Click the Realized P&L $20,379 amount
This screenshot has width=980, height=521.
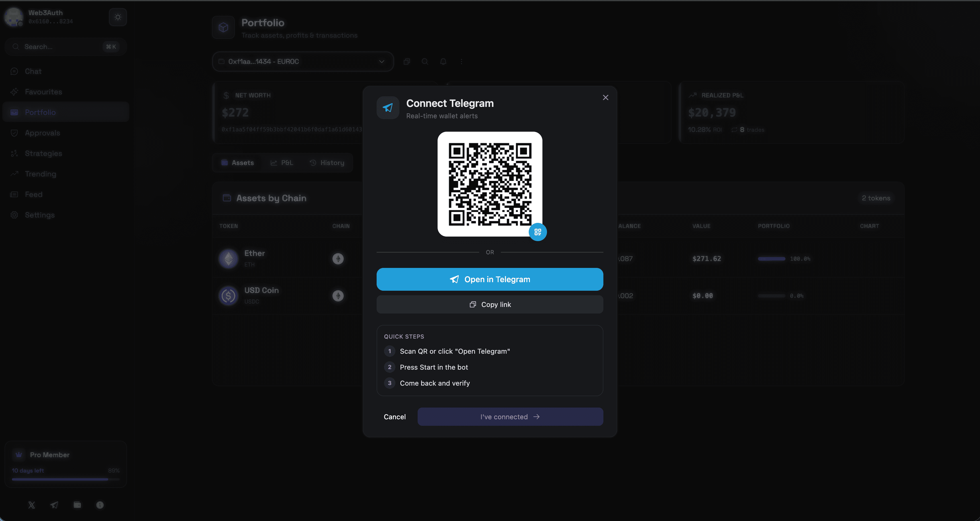click(712, 113)
